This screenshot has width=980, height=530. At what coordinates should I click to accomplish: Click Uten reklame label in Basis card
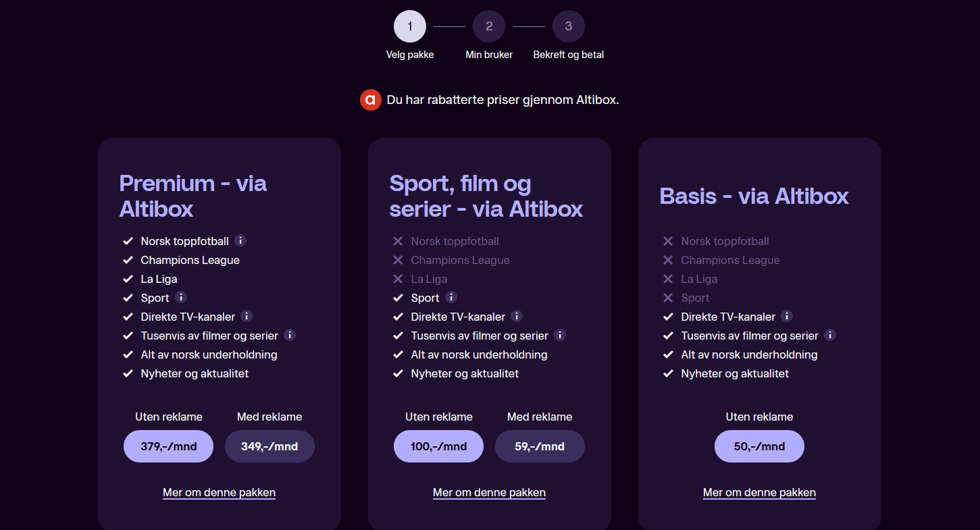point(759,417)
